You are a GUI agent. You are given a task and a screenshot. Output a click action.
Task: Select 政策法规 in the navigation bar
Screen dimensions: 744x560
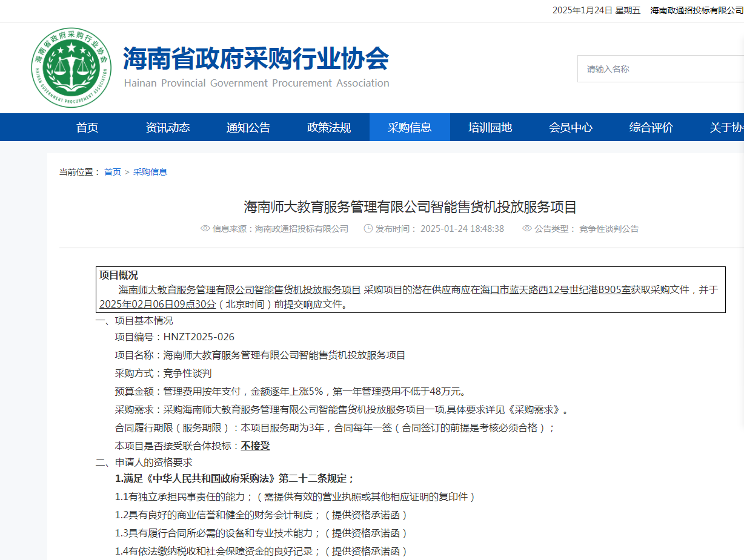coord(329,127)
